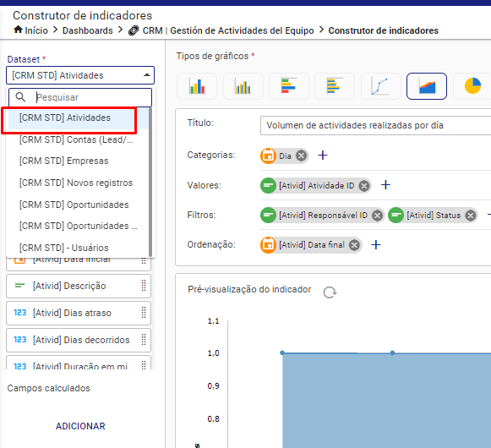Screen dimensions: 491x448
Task: Select the [Ativid] Duração em mi field
Action: click(79, 363)
